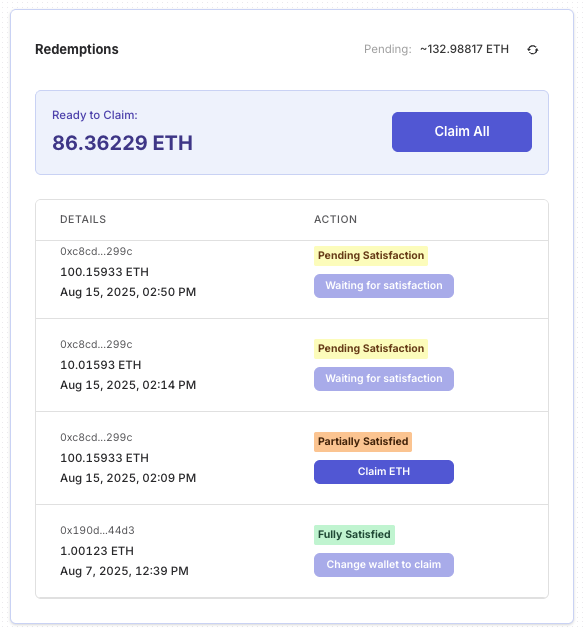This screenshot has height=630, width=586.
Task: Click Claim ETH for partially satisfied redemption
Action: pyautogui.click(x=384, y=472)
